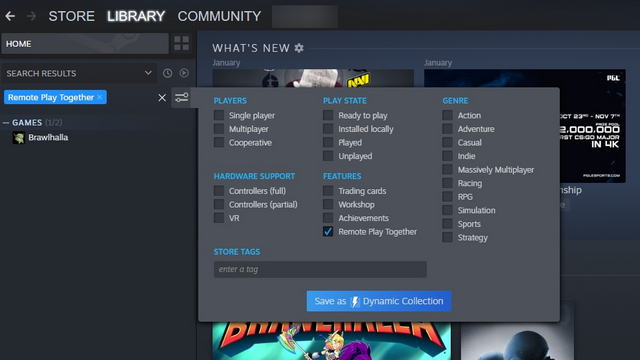Switch to grid collections view icon

tap(182, 43)
